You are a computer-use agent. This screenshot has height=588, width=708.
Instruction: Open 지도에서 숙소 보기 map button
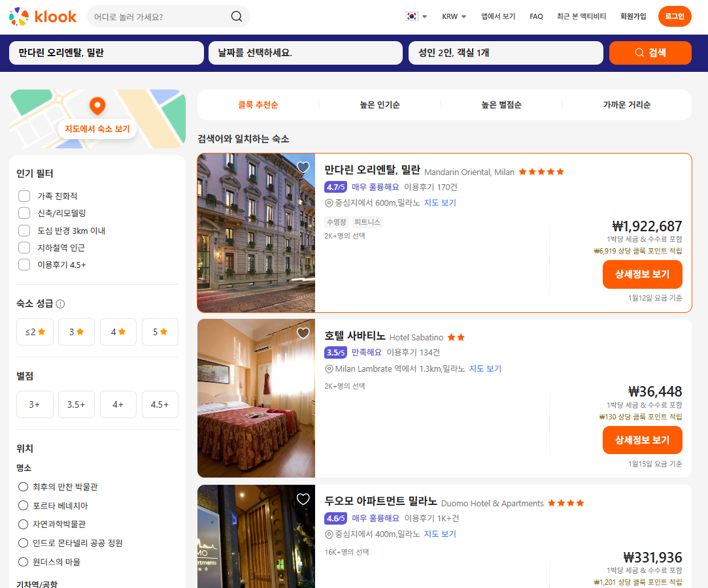pos(97,129)
